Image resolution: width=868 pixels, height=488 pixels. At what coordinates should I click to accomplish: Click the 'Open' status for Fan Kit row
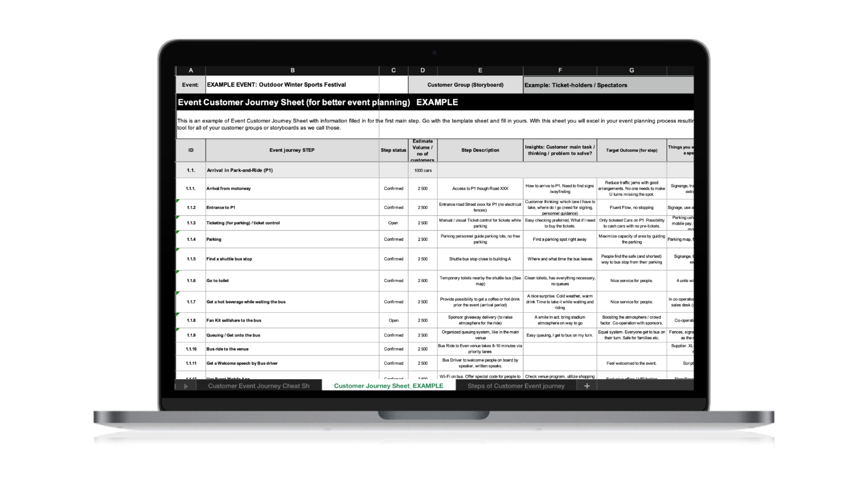tap(393, 320)
